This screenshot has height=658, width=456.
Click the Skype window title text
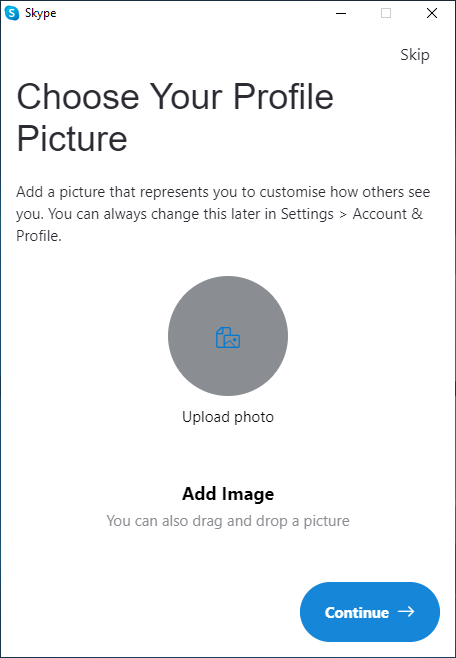click(40, 13)
